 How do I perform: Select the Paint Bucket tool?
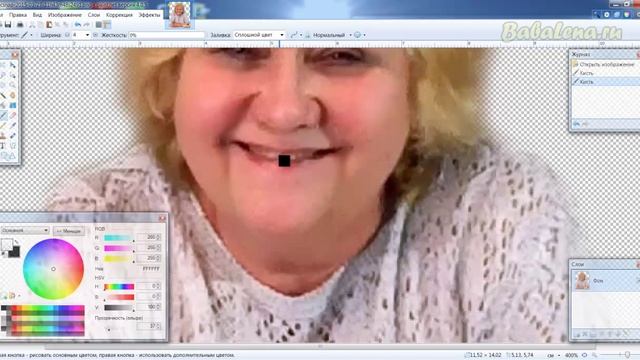tap(3, 105)
